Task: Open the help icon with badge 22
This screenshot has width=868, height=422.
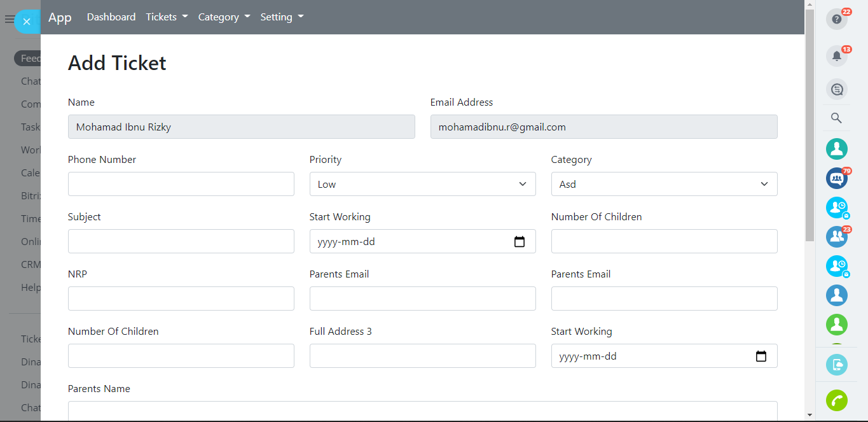Action: coord(836,19)
